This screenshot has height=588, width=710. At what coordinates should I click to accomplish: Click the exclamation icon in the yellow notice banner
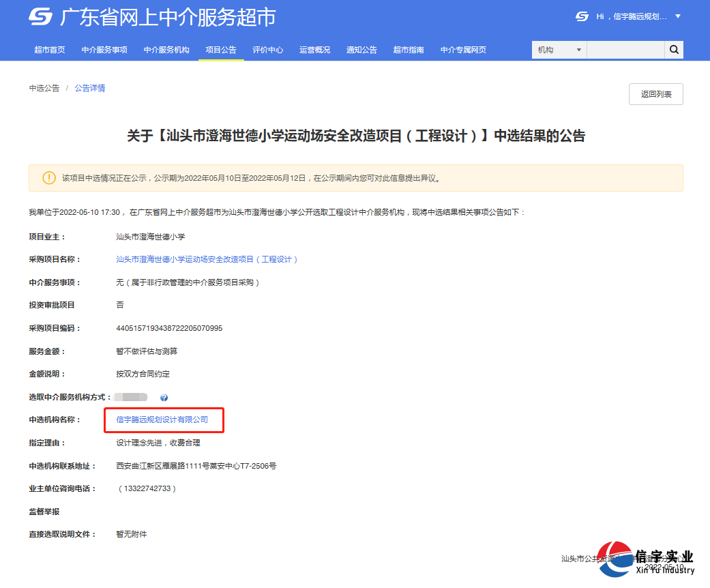48,178
